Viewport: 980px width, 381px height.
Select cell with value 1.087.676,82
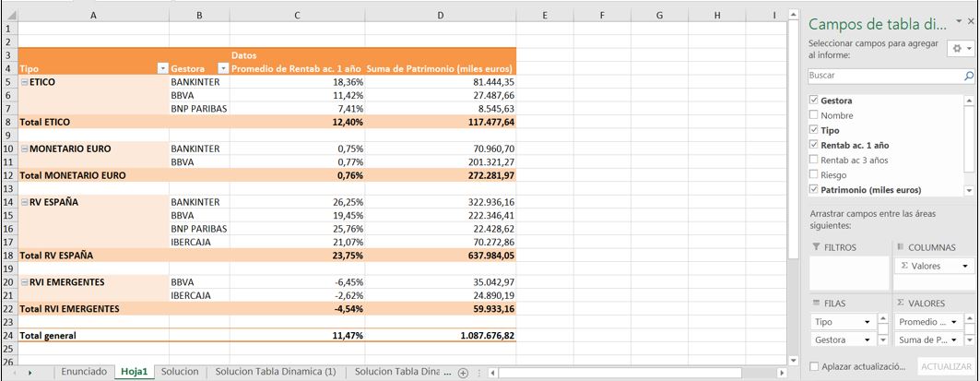(441, 335)
